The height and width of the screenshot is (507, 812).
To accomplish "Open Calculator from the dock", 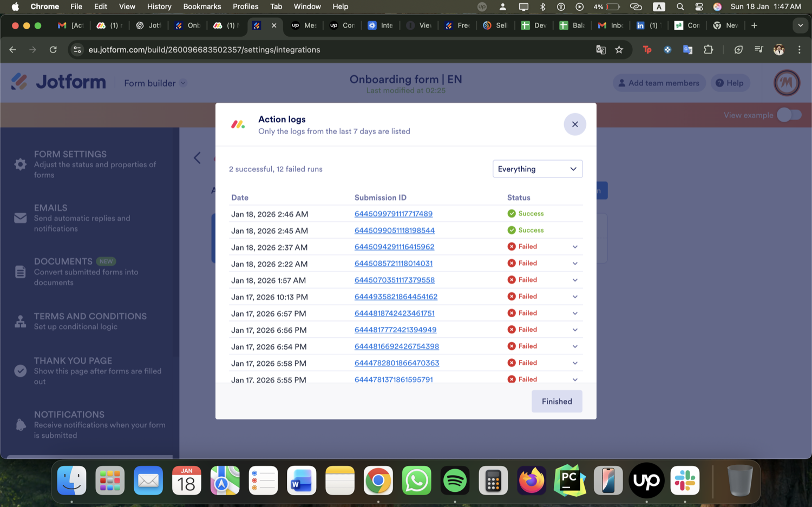I will [493, 480].
